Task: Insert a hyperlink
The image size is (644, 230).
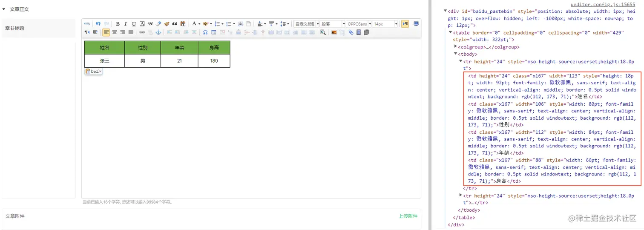Action: tap(142, 32)
